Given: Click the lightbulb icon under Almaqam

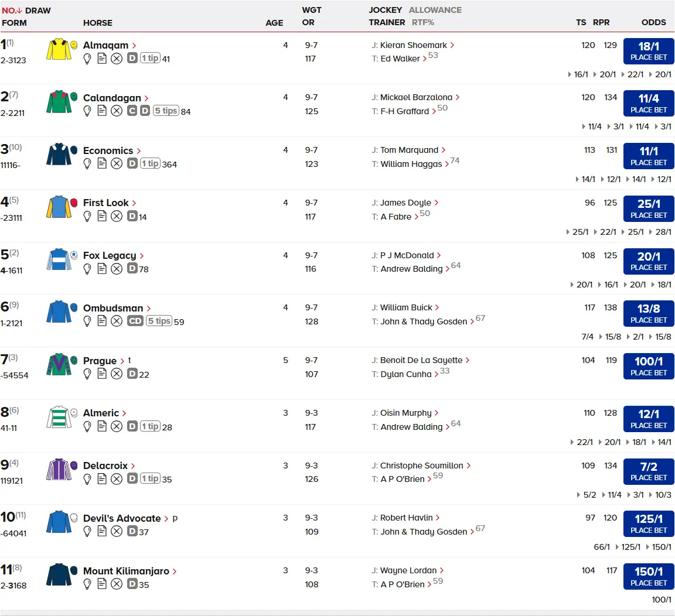Looking at the screenshot, I should click(x=87, y=59).
